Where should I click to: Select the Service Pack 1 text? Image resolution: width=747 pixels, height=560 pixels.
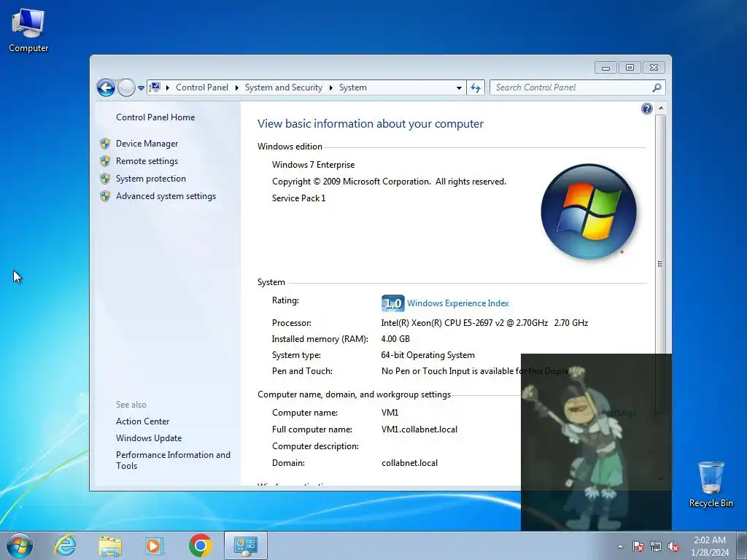click(x=298, y=198)
